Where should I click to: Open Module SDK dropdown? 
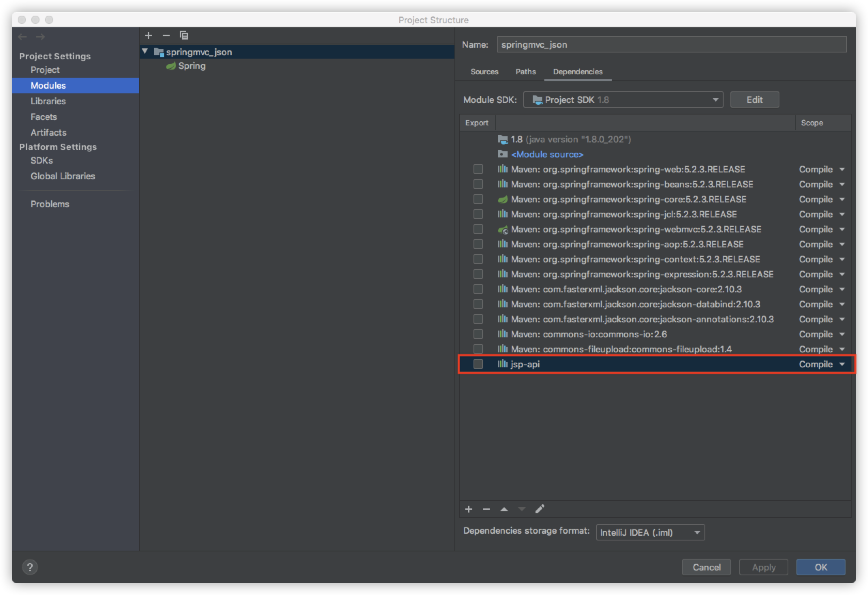[623, 100]
